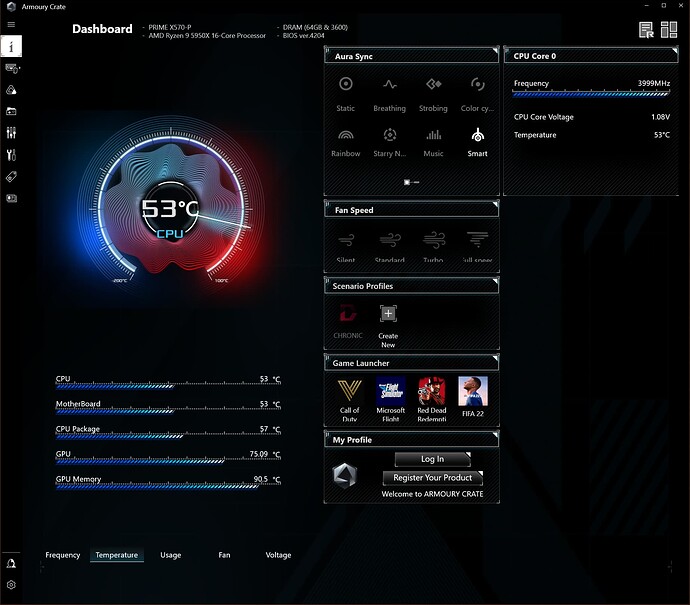
Task: Switch to the Temperature tab
Action: (x=117, y=555)
